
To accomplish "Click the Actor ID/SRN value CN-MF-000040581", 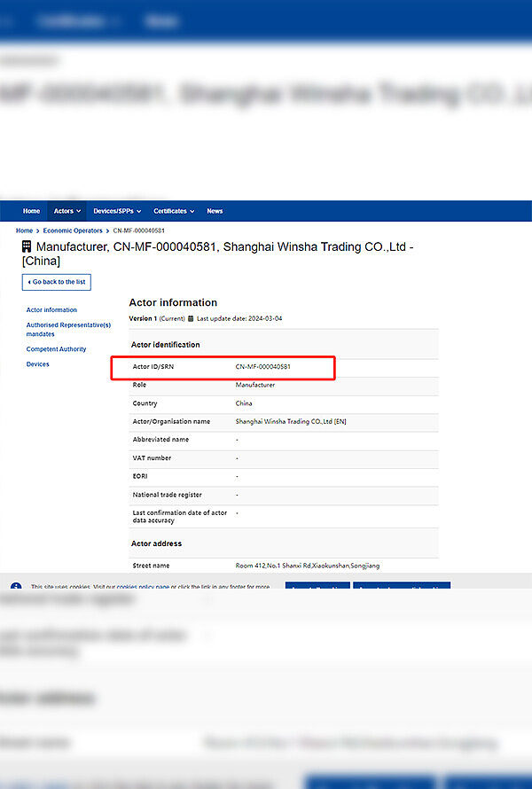I will pyautogui.click(x=263, y=366).
